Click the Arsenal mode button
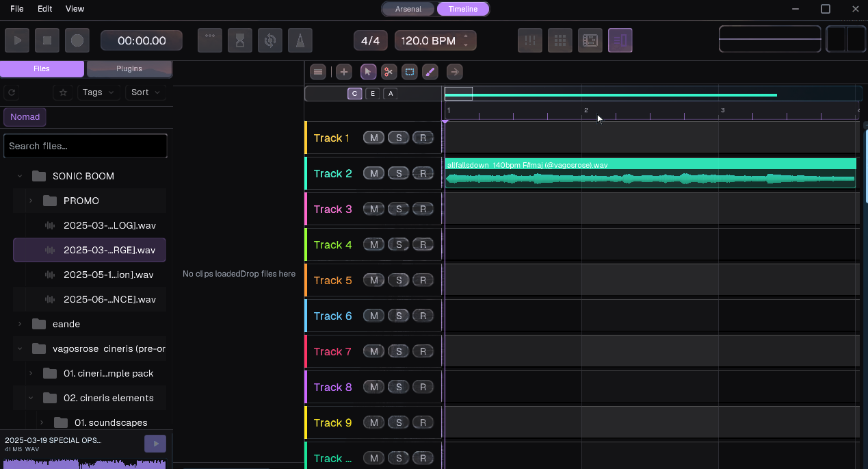This screenshot has height=469, width=868. click(408, 9)
